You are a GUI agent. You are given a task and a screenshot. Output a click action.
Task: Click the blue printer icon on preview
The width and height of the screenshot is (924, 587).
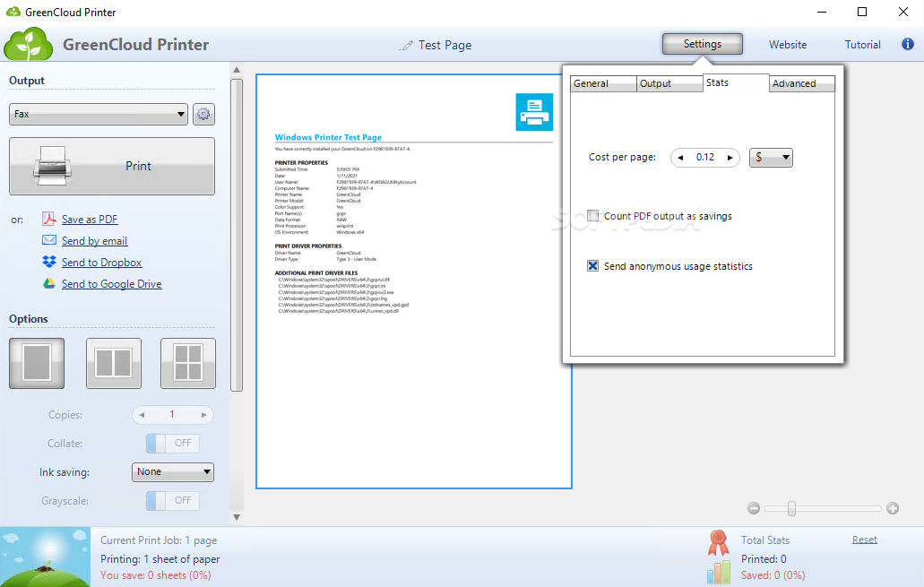point(534,112)
